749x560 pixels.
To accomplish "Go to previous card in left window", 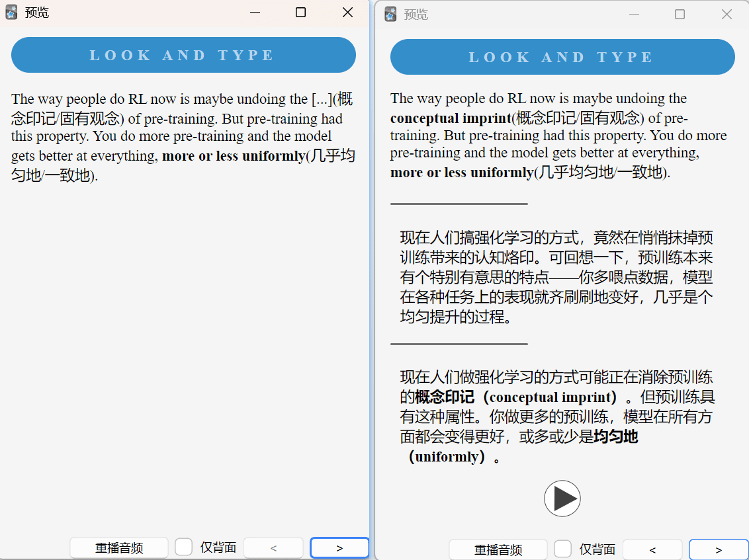I will (x=273, y=547).
